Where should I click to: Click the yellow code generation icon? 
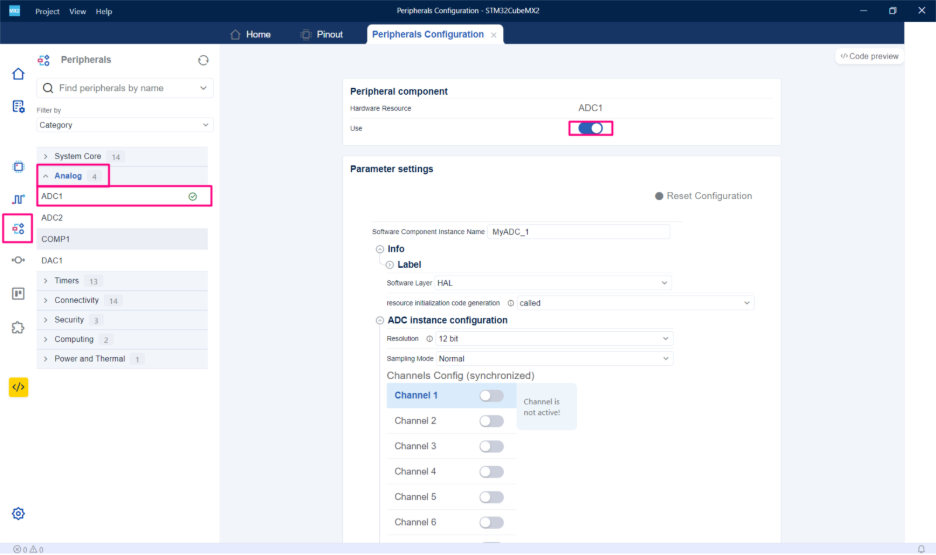(x=19, y=387)
